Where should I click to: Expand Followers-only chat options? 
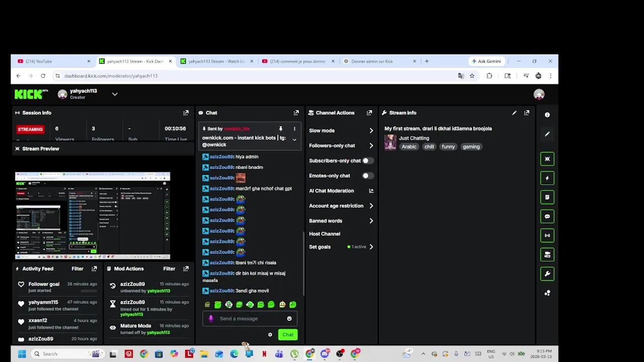(371, 146)
